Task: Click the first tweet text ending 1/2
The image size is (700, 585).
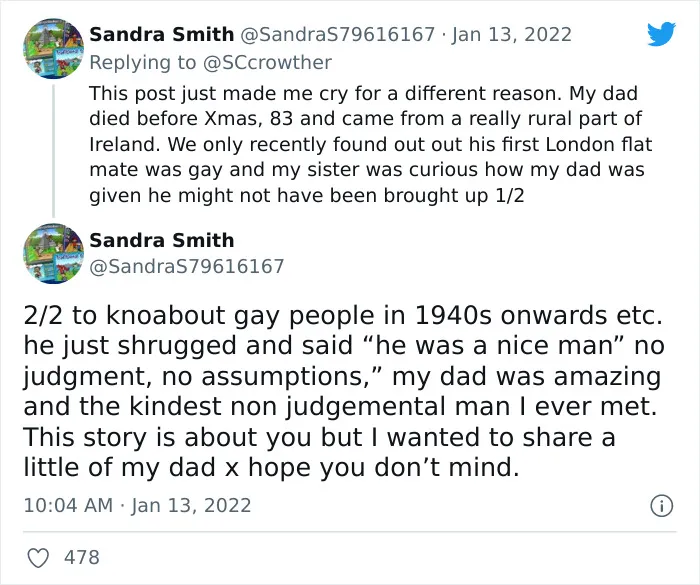Action: (371, 144)
